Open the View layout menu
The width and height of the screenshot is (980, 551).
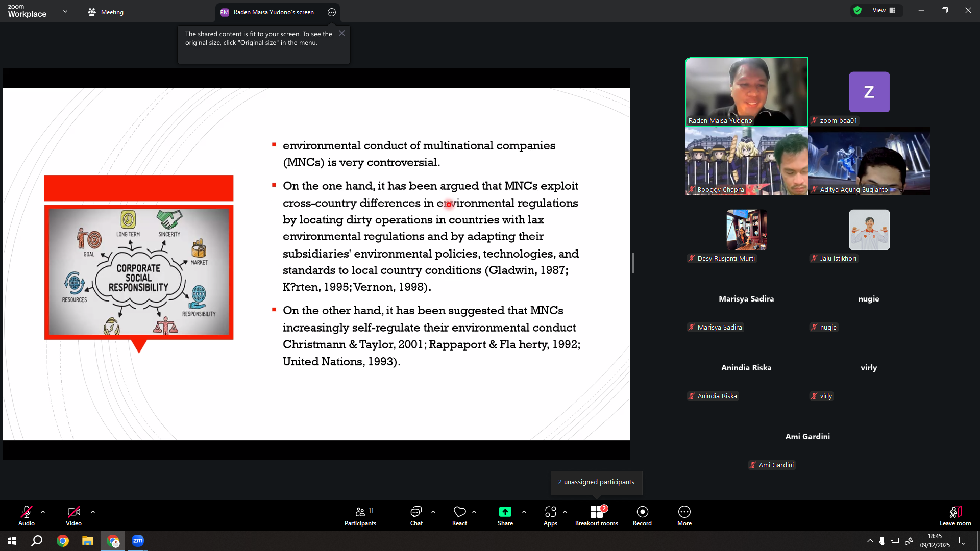point(884,10)
